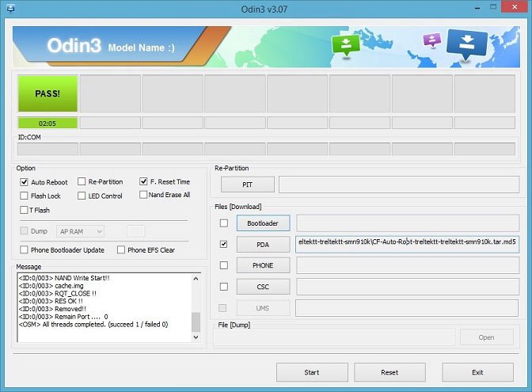Image resolution: width=532 pixels, height=392 pixels.
Task: Click the PHONE file path field
Action: [408, 265]
